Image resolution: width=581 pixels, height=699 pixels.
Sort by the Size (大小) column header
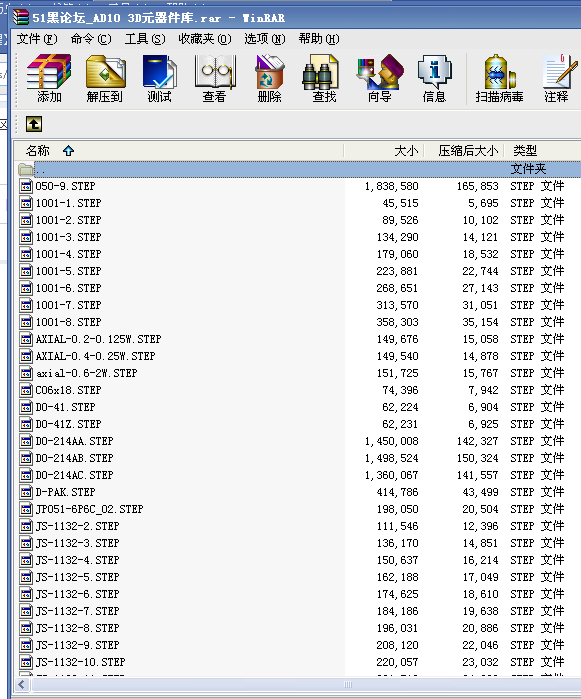coord(383,151)
